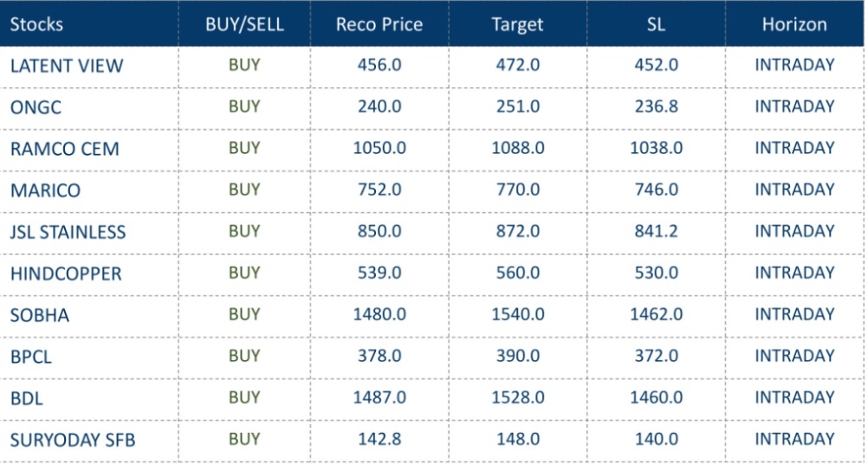Choose the MARICO stock entry
868x464 pixels.
pos(43,190)
